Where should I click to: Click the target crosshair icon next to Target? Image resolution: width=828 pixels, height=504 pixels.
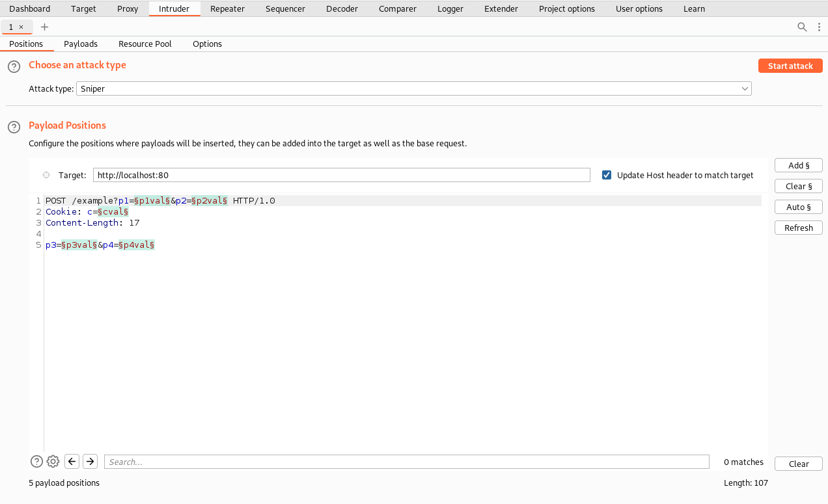pyautogui.click(x=46, y=175)
